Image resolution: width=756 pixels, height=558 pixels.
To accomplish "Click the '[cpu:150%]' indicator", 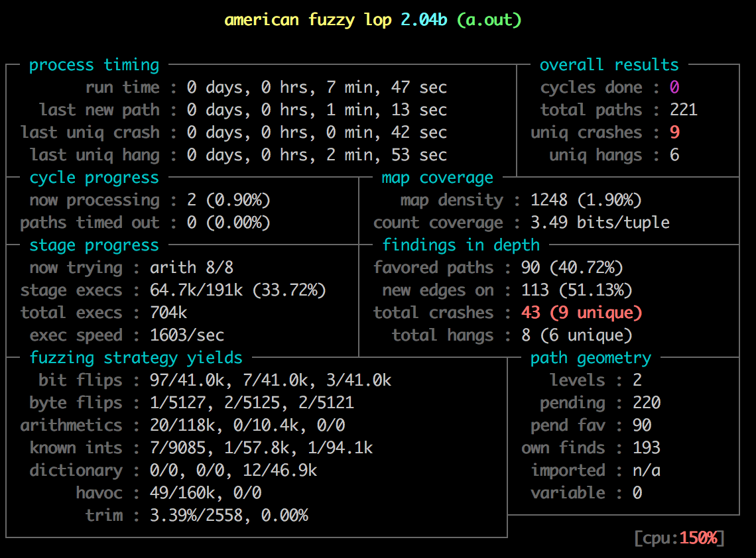I will [x=679, y=537].
